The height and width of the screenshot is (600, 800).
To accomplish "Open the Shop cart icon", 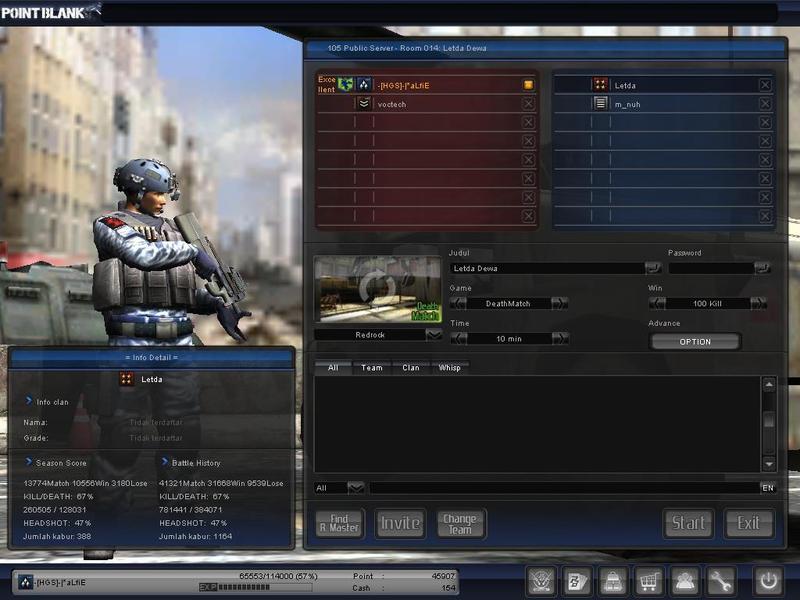I will click(x=648, y=581).
